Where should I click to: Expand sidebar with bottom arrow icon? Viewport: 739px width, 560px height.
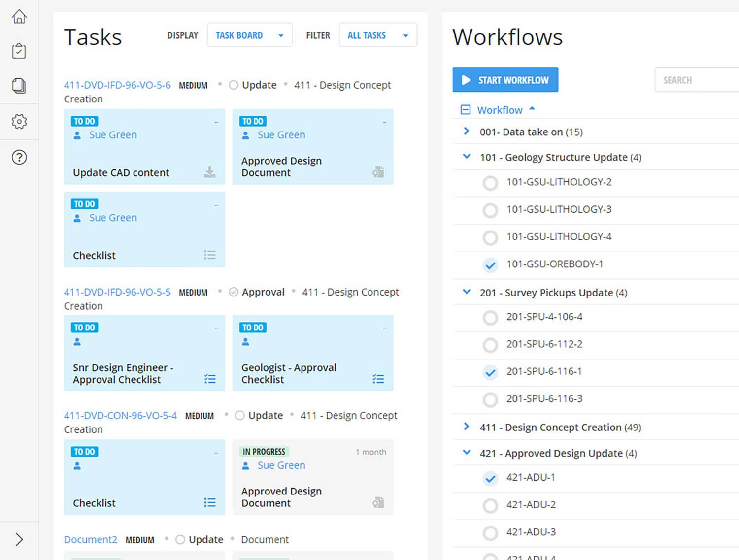[x=19, y=539]
